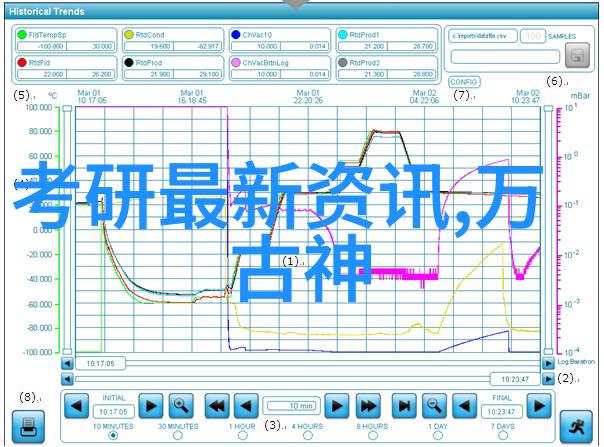Click the red RtdFld color swatch
604x447 pixels.
point(22,62)
